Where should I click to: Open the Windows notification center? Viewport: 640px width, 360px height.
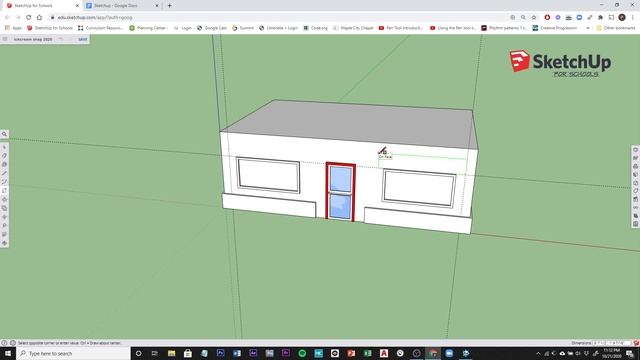631,353
